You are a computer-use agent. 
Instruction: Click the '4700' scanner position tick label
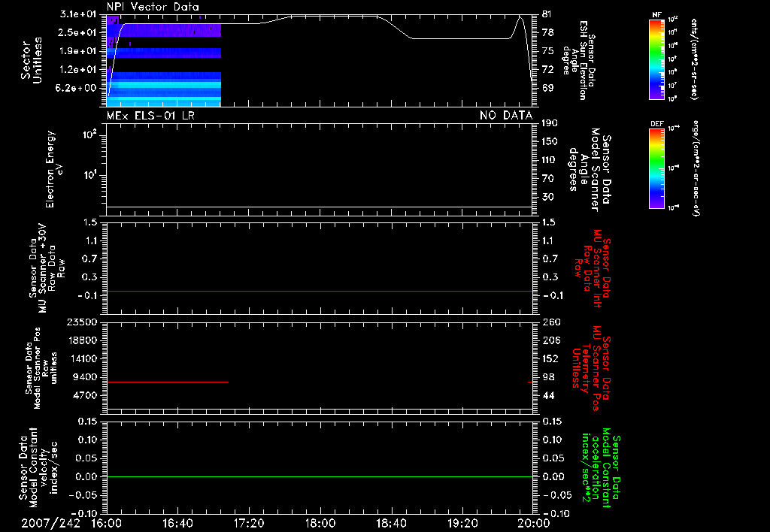(84, 395)
